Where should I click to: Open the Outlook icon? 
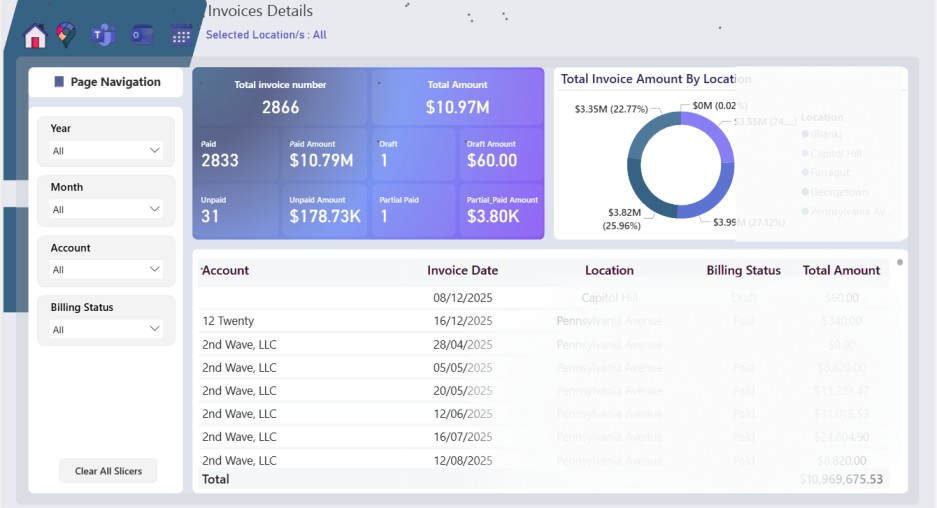click(x=141, y=36)
